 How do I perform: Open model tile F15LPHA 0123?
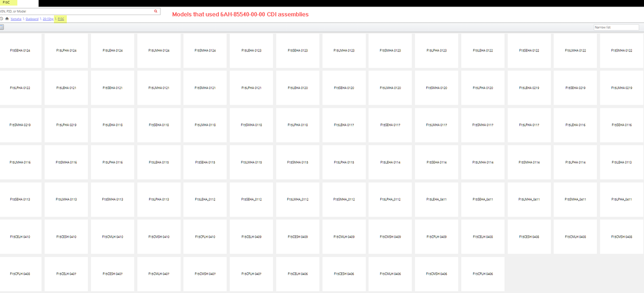tap(437, 50)
